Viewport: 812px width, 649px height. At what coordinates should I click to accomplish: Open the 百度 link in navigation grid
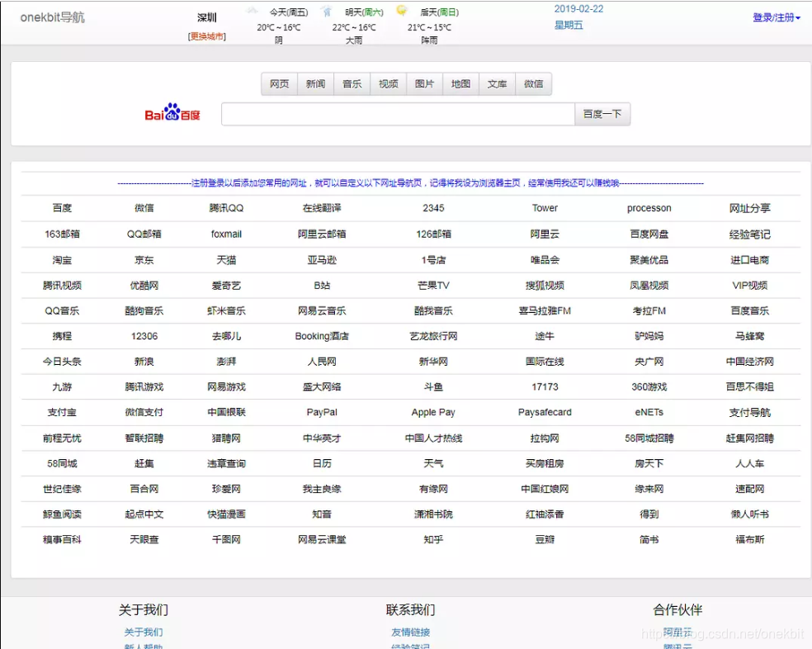pos(62,208)
